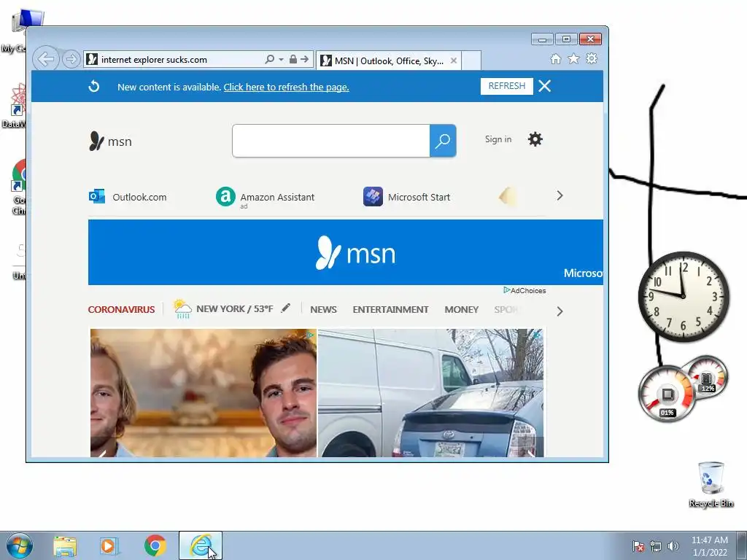Close the MSN tab
Viewport: 747px width, 560px height.
(454, 61)
